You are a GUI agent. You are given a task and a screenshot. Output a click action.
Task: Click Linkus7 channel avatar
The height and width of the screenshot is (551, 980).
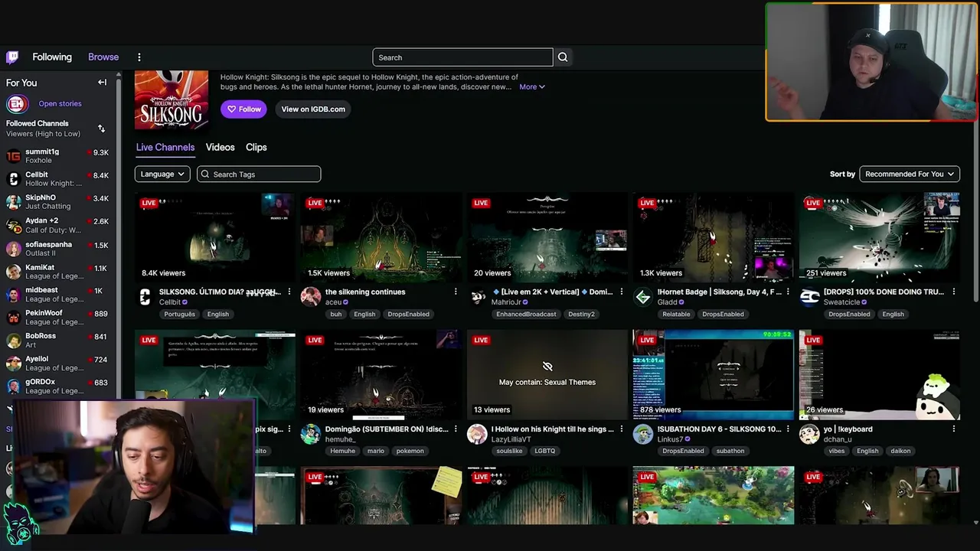click(643, 434)
